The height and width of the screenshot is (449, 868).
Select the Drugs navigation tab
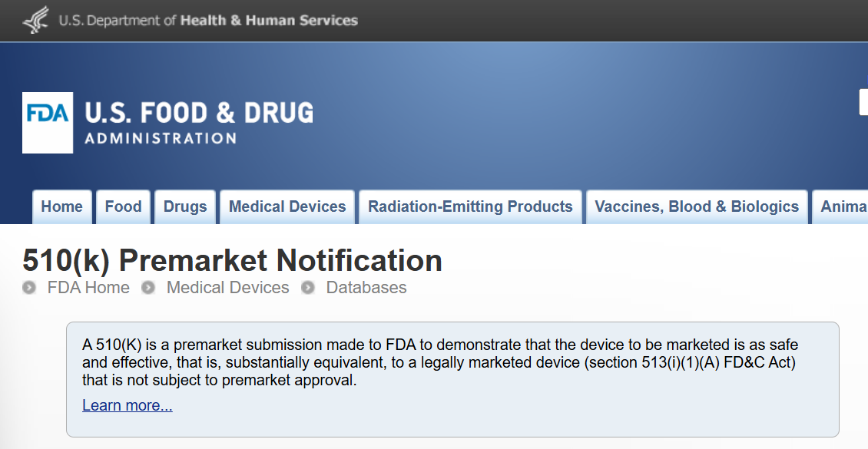pyautogui.click(x=185, y=206)
